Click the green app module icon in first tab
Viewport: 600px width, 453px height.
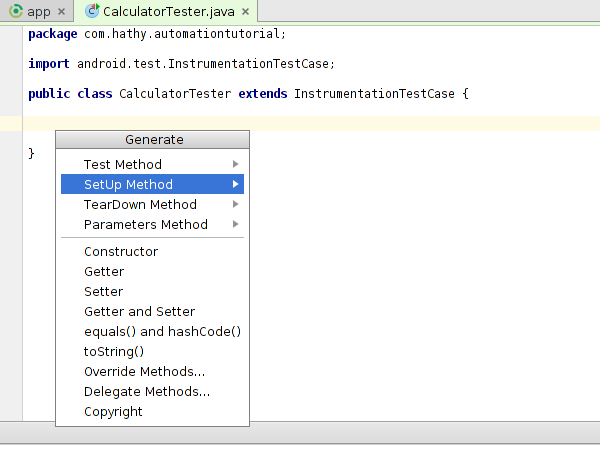click(x=15, y=12)
